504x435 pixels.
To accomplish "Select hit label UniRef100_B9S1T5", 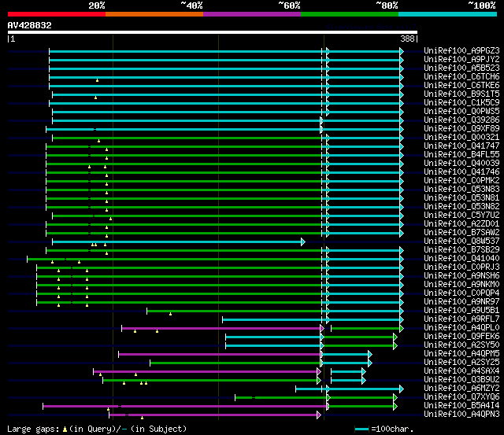I will tap(461, 94).
